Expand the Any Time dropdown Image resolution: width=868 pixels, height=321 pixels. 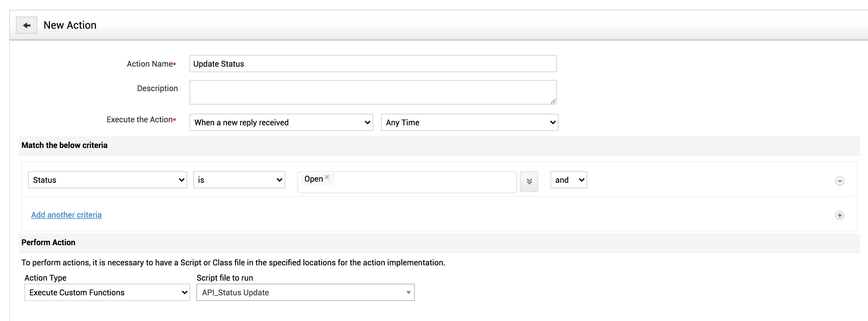469,122
